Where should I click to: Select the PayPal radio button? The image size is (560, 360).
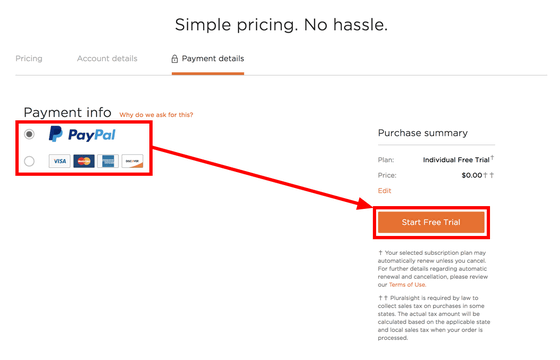click(29, 134)
